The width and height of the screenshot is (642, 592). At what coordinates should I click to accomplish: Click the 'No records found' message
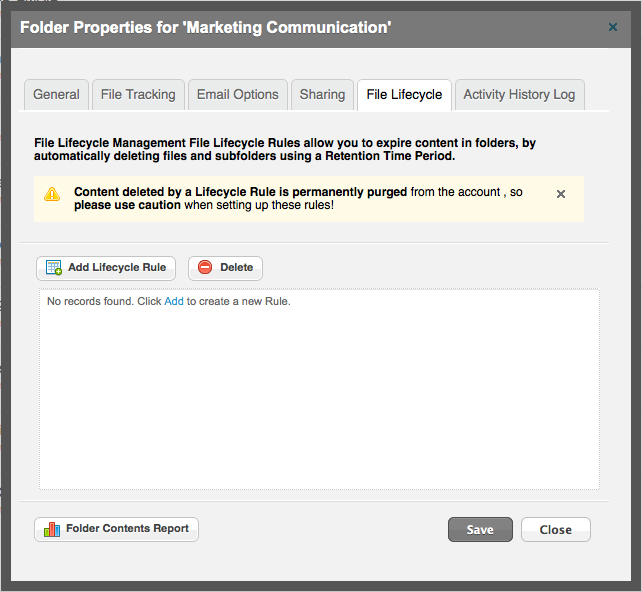pyautogui.click(x=169, y=301)
